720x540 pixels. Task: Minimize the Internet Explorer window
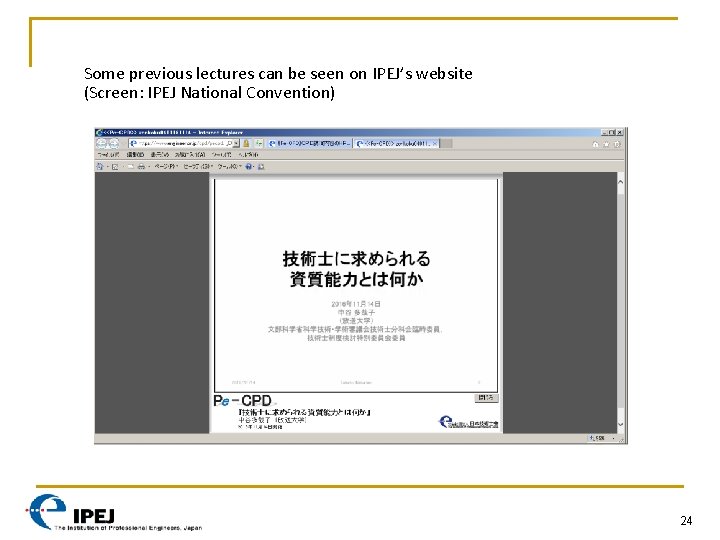click(x=604, y=132)
